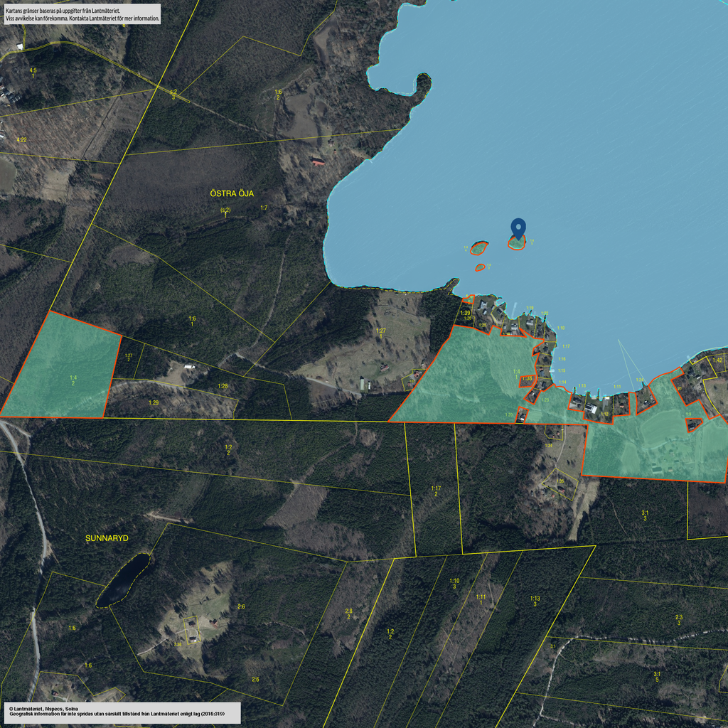Click the small dark pond near Sunnaryd
Viewport: 728px width, 728px height.
tap(124, 581)
